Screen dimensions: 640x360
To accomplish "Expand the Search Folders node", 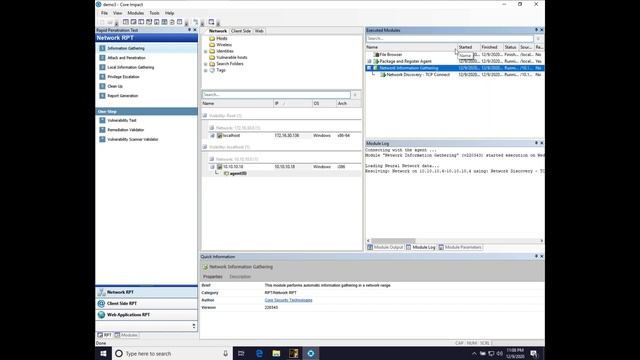I will [x=206, y=64].
